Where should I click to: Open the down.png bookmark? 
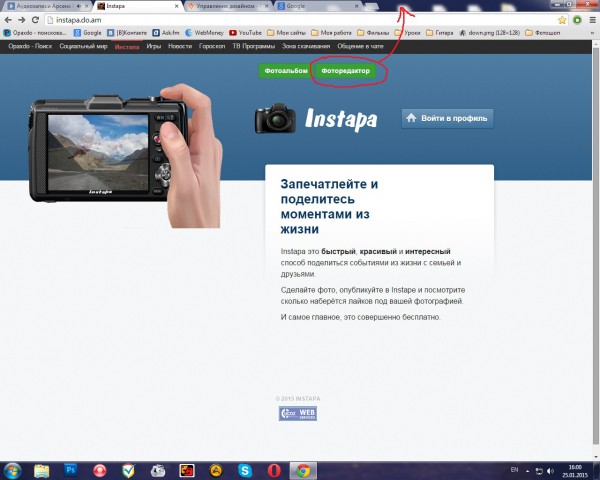(x=489, y=33)
